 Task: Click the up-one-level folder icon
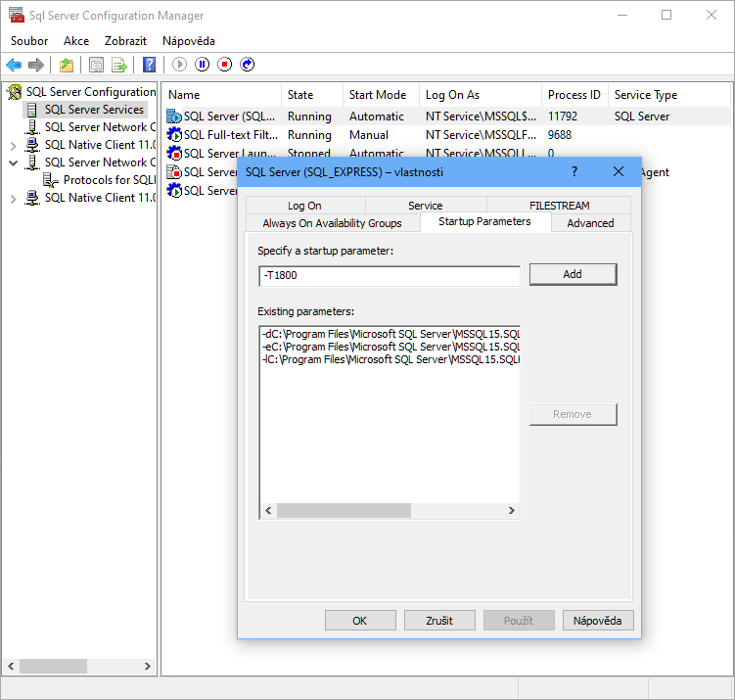click(67, 65)
